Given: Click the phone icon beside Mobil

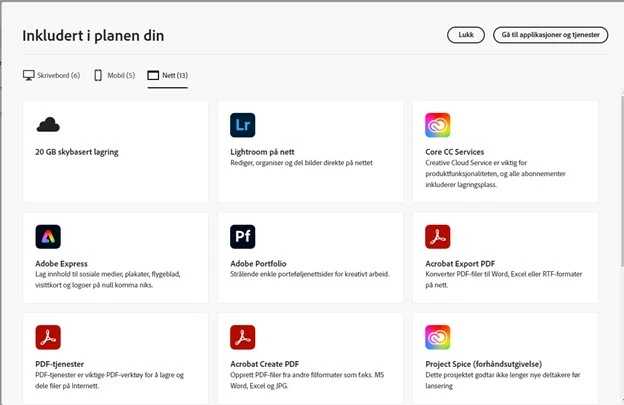Looking at the screenshot, I should point(98,75).
